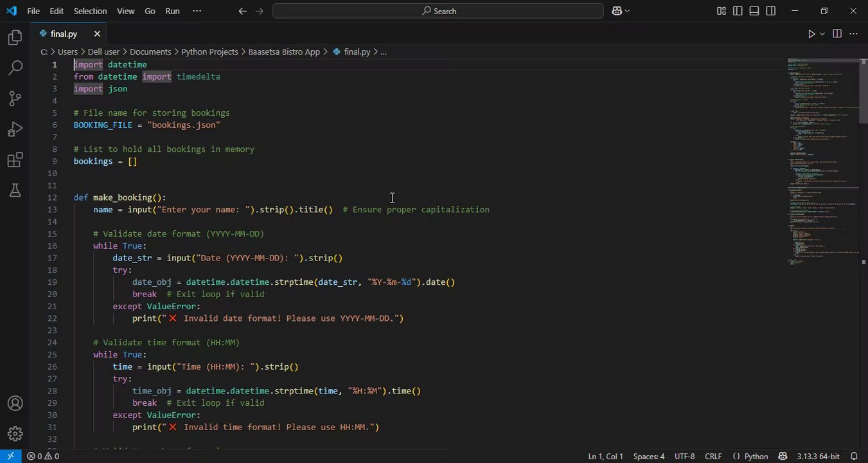This screenshot has height=463, width=868.
Task: Close the final.py tab
Action: pyautogui.click(x=97, y=34)
